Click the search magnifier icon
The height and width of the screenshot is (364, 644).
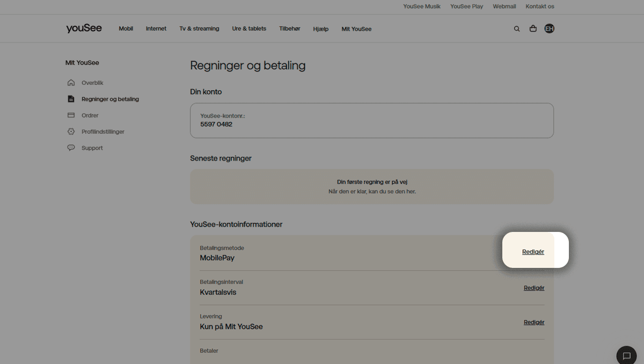[517, 29]
